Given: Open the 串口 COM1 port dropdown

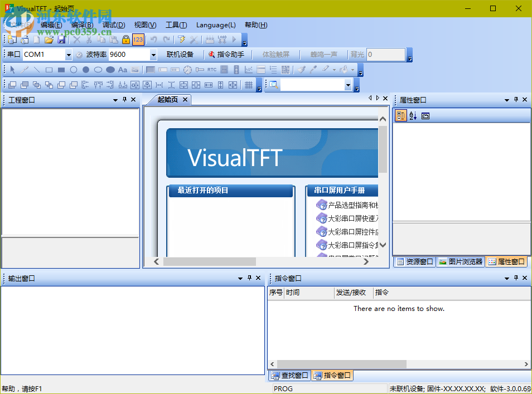Looking at the screenshot, I should (69, 54).
